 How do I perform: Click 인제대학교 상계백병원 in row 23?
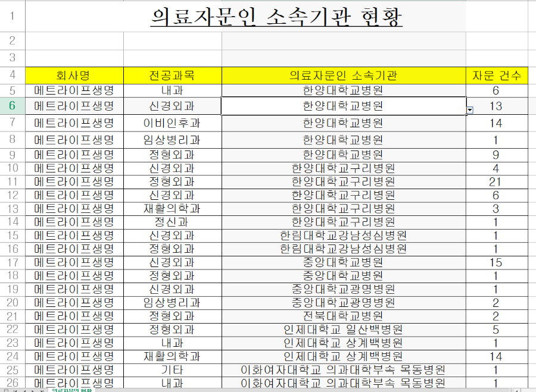344,343
